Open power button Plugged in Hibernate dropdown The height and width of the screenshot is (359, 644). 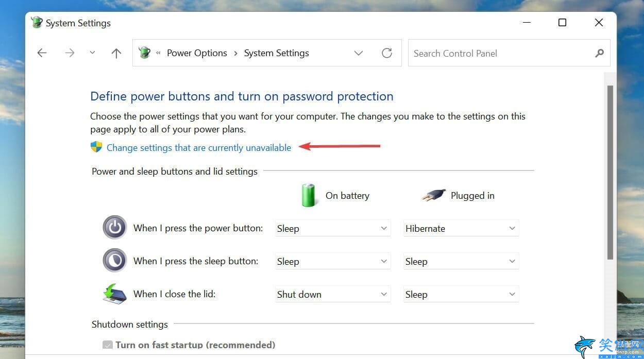tap(461, 228)
